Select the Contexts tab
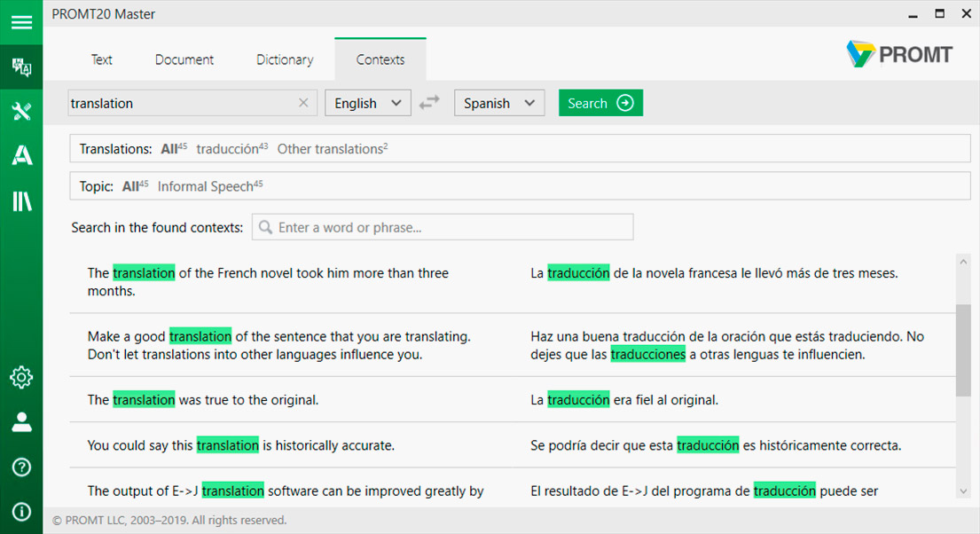 (380, 59)
